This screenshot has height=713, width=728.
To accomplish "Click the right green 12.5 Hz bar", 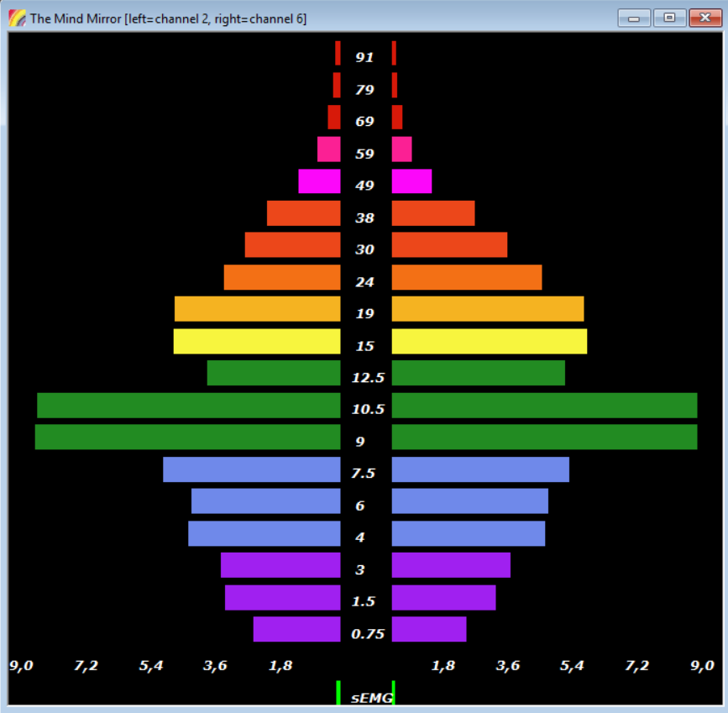I will pos(479,373).
